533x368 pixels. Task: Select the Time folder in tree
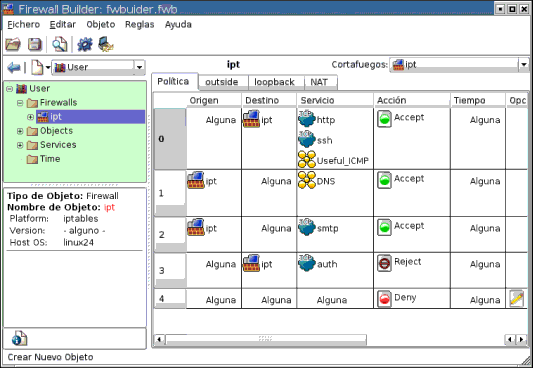coord(44,159)
